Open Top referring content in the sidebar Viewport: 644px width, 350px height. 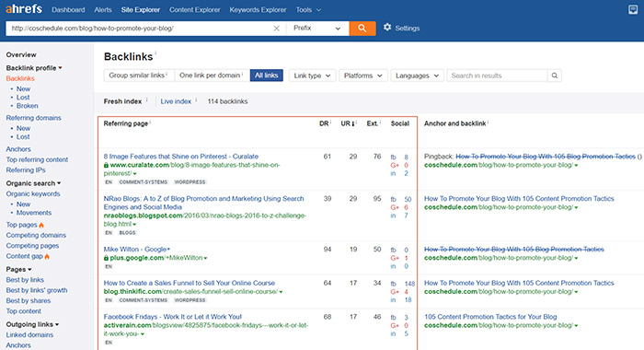37,159
